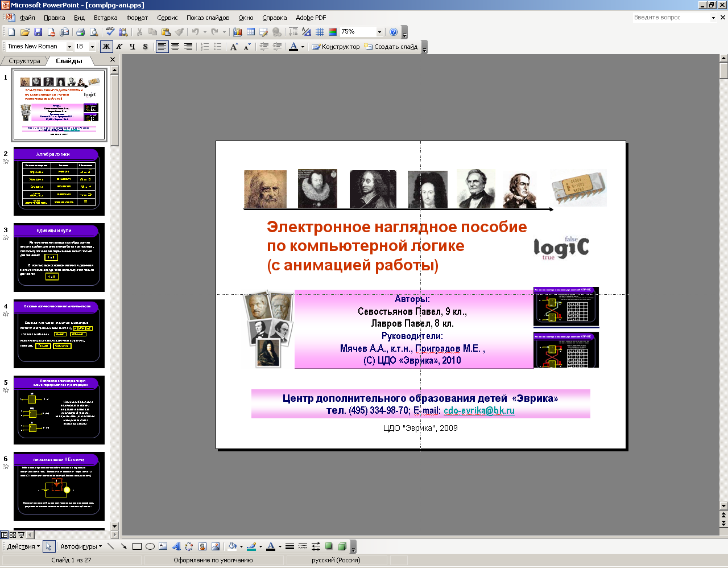Start slide show from view buttons

(22, 535)
